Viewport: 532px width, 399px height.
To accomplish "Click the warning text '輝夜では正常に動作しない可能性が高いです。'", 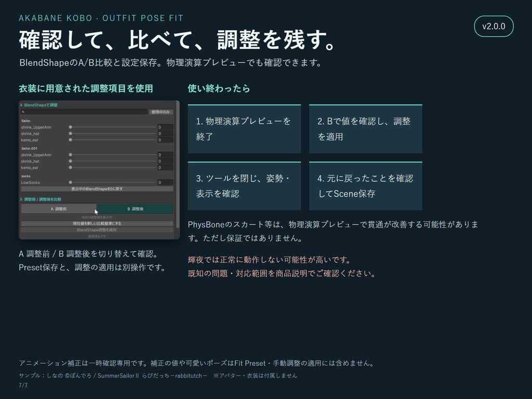I will click(270, 260).
